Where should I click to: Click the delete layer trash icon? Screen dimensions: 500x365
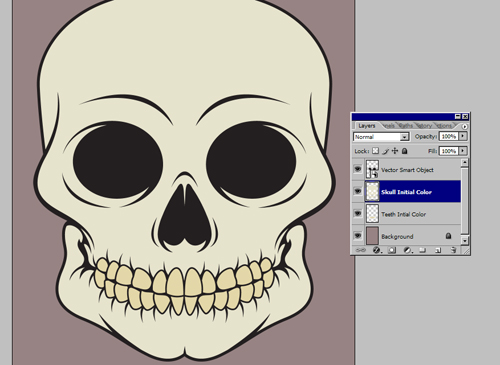click(x=453, y=250)
